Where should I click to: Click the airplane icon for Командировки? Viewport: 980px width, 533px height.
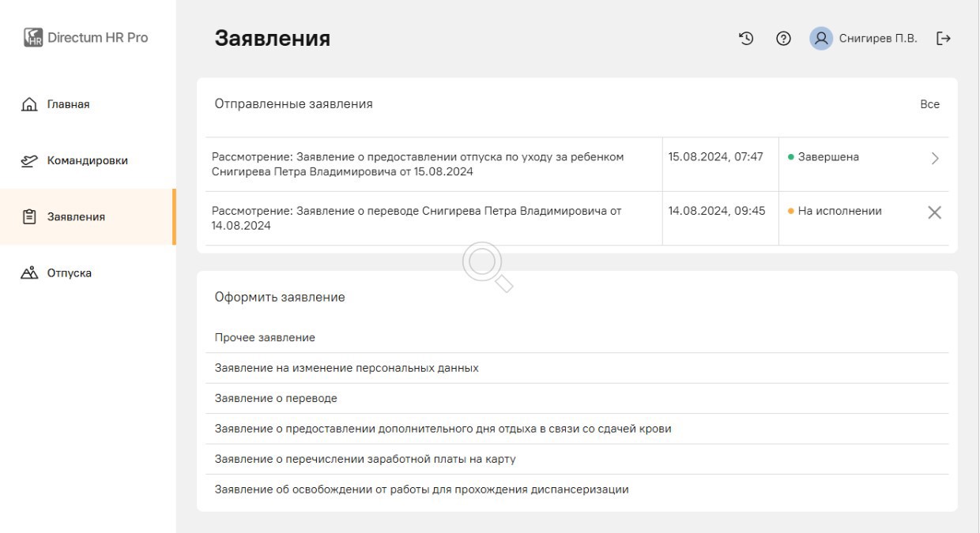29,161
